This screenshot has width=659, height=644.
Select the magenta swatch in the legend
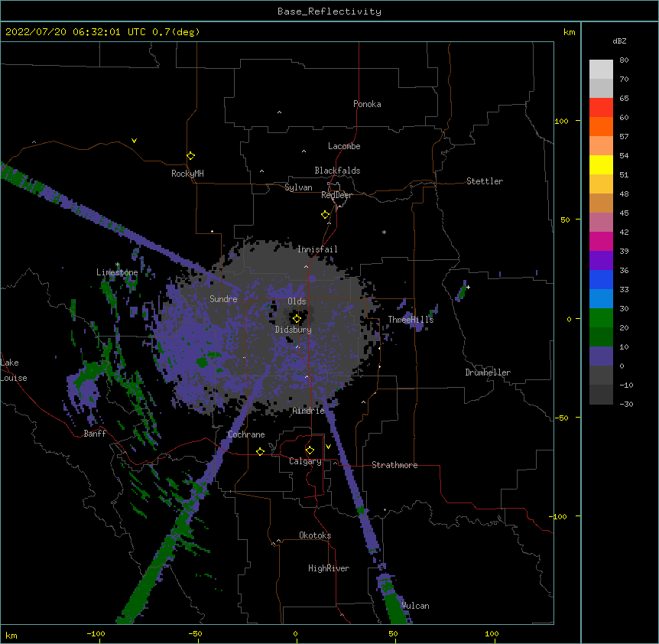tap(601, 241)
